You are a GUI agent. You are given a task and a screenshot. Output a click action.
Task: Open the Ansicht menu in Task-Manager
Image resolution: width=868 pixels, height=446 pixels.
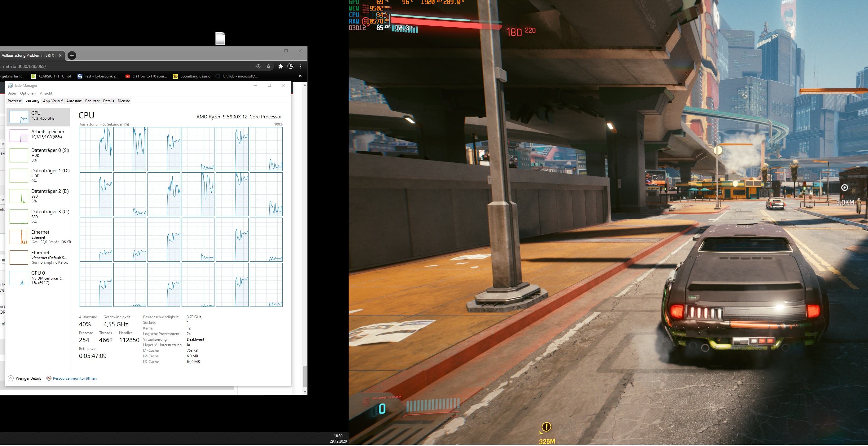coord(46,93)
